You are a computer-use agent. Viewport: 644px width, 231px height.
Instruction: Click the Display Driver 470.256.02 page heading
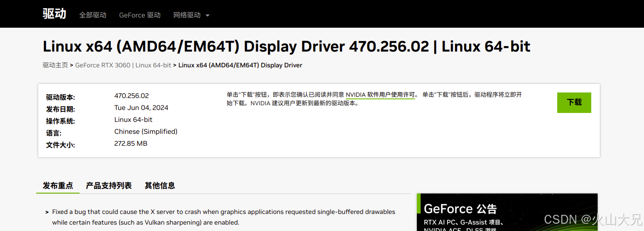[286, 46]
